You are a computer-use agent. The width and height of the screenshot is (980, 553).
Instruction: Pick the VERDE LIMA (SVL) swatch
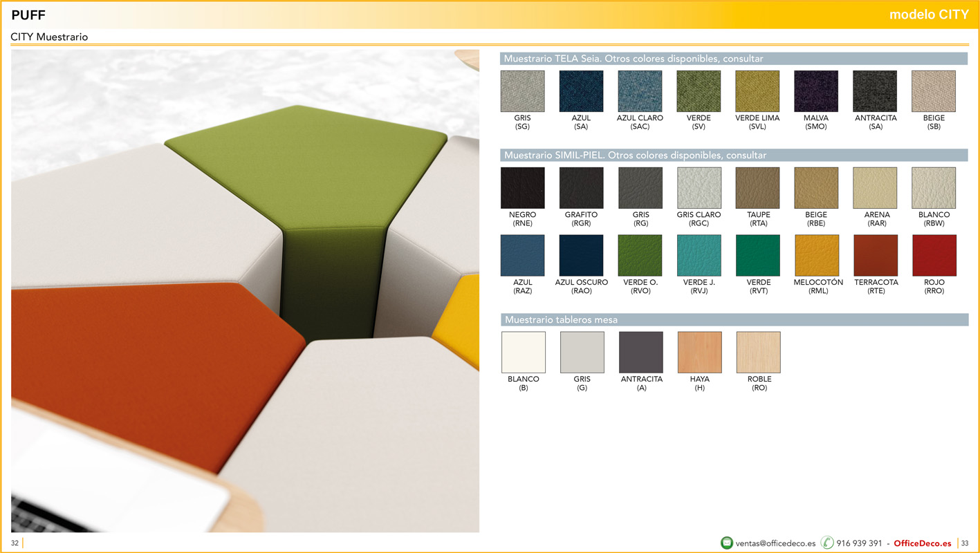coord(757,91)
